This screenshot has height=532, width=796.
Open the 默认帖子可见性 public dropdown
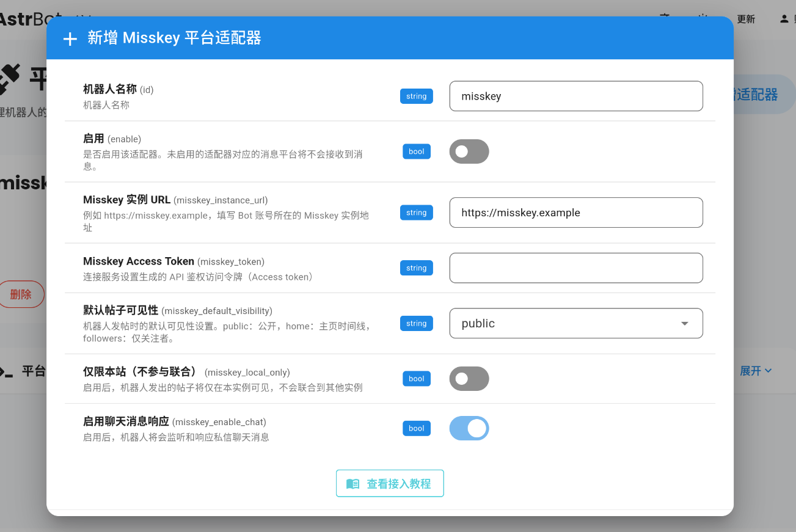click(x=575, y=323)
